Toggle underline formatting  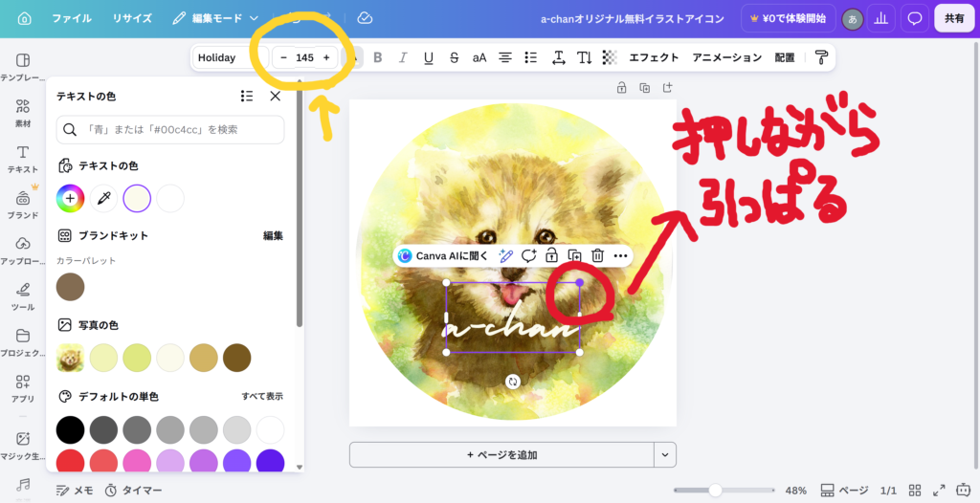(x=428, y=57)
